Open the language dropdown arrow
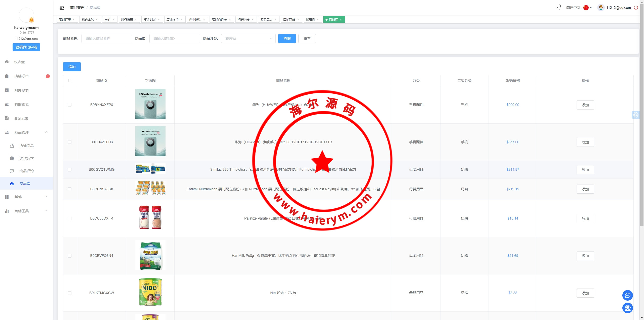Screen dimensions: 644x320 click(591, 8)
